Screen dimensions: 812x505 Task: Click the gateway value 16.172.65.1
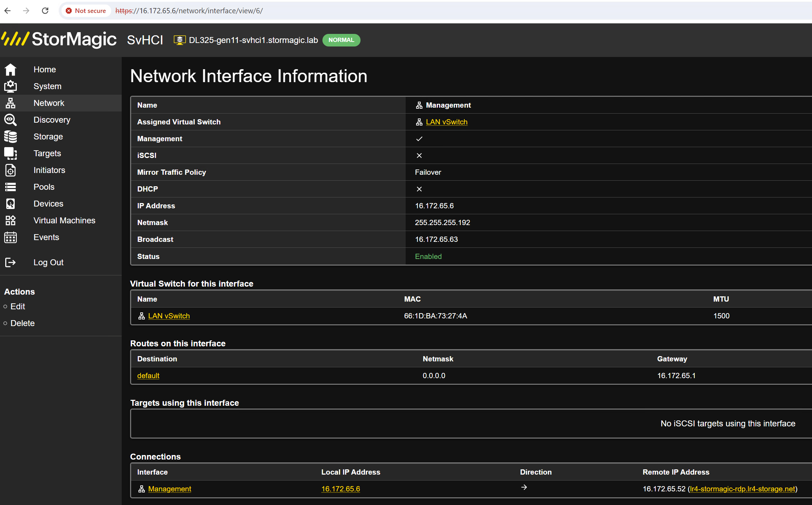[676, 376]
